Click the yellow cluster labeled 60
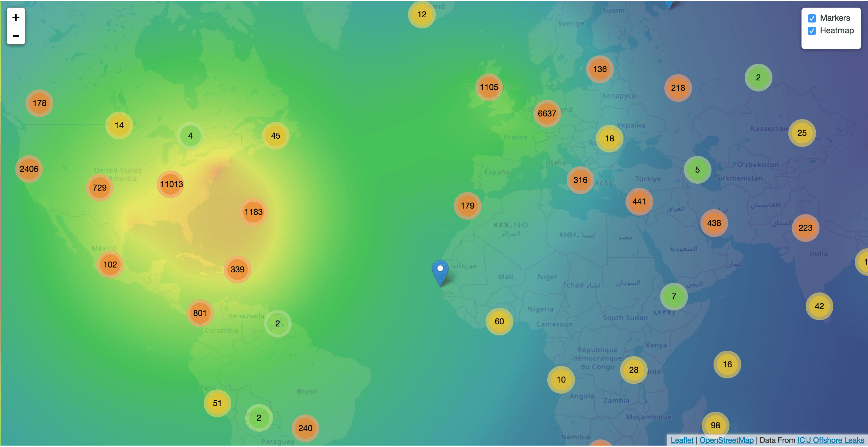 [499, 321]
